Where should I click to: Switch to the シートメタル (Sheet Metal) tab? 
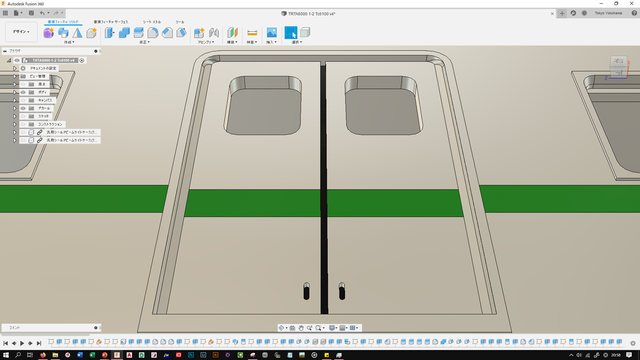tap(152, 22)
